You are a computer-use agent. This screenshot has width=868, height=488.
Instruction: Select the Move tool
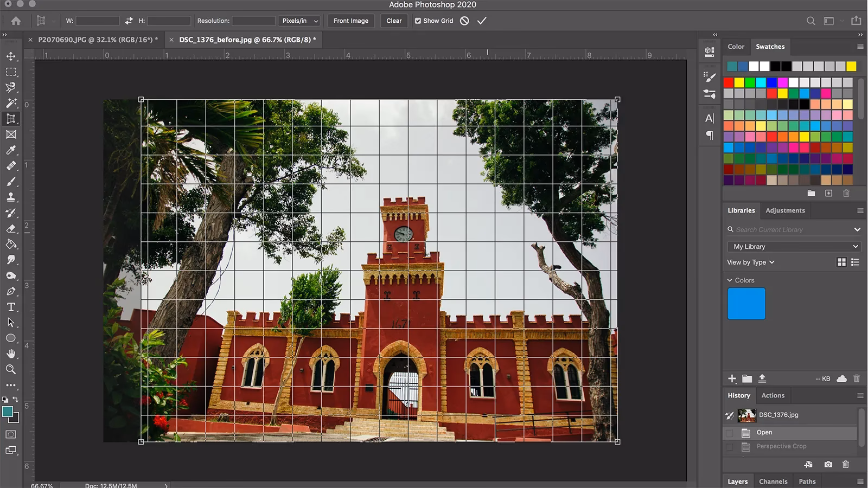coord(11,55)
